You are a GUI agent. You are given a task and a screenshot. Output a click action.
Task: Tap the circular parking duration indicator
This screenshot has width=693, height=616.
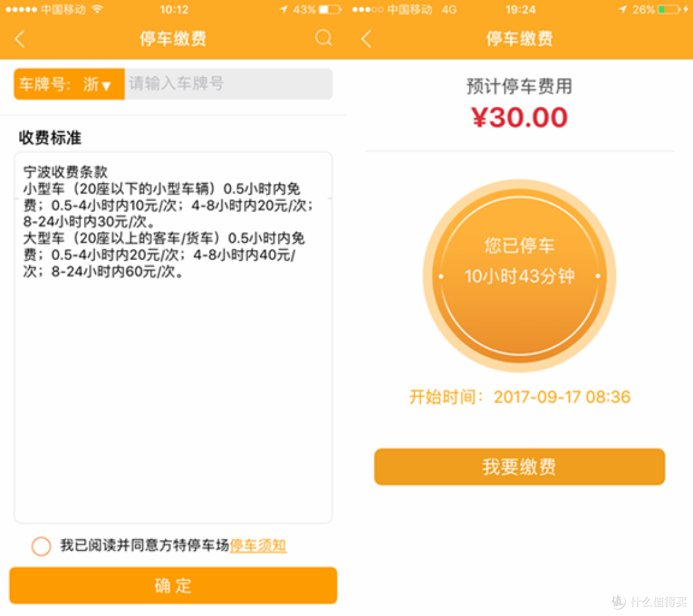(x=519, y=276)
